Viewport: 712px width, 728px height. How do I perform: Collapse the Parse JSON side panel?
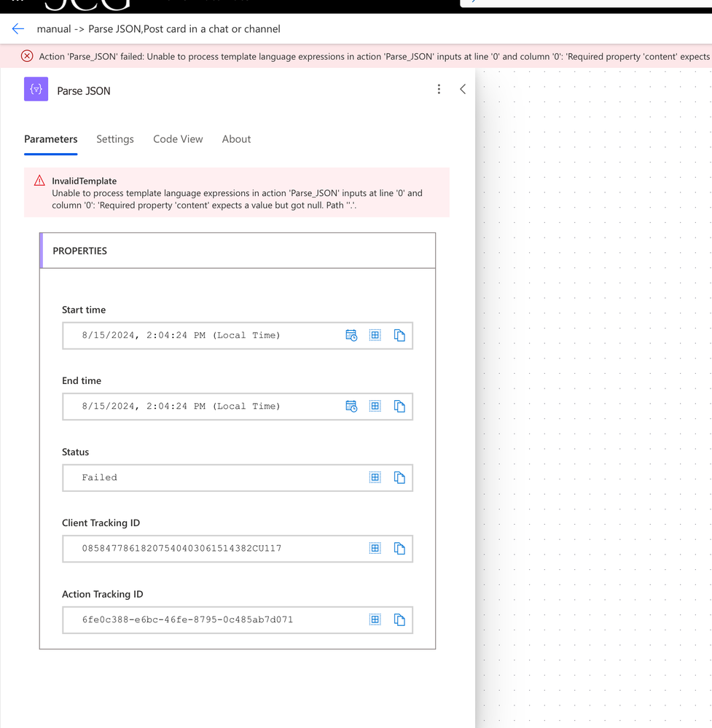click(463, 89)
